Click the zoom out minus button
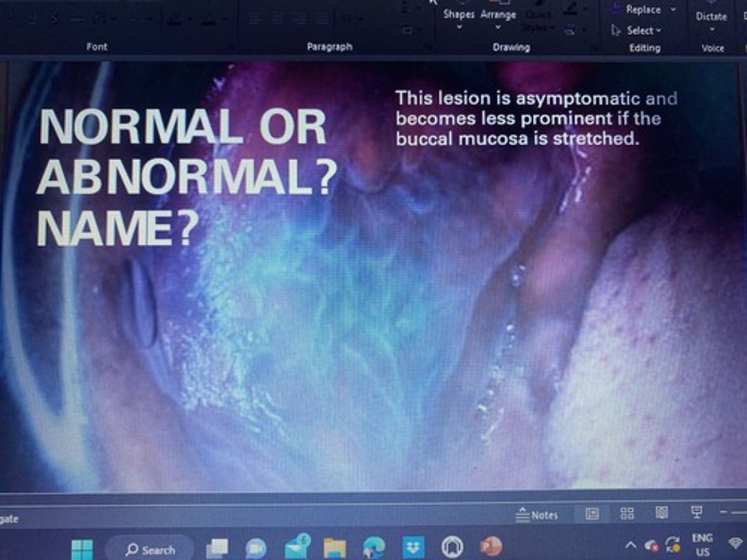 point(724,512)
